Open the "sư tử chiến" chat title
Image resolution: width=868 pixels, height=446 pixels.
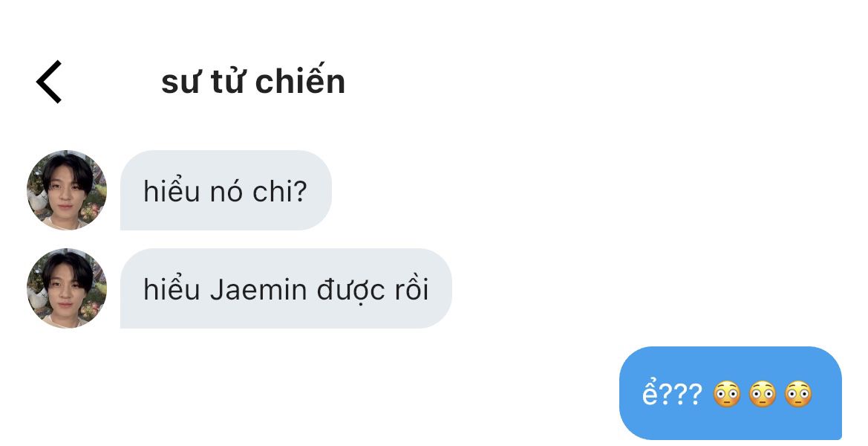tap(253, 82)
